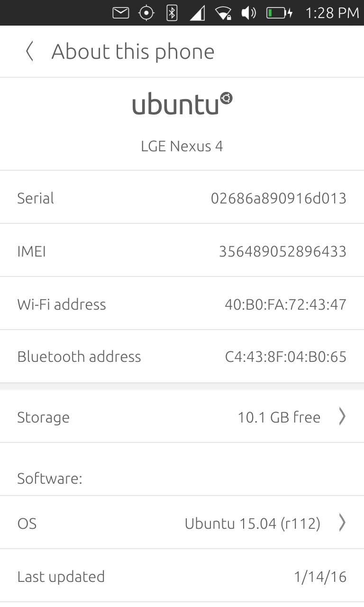The width and height of the screenshot is (364, 607).
Task: Tap the Wi-Fi address row
Action: coord(182,304)
